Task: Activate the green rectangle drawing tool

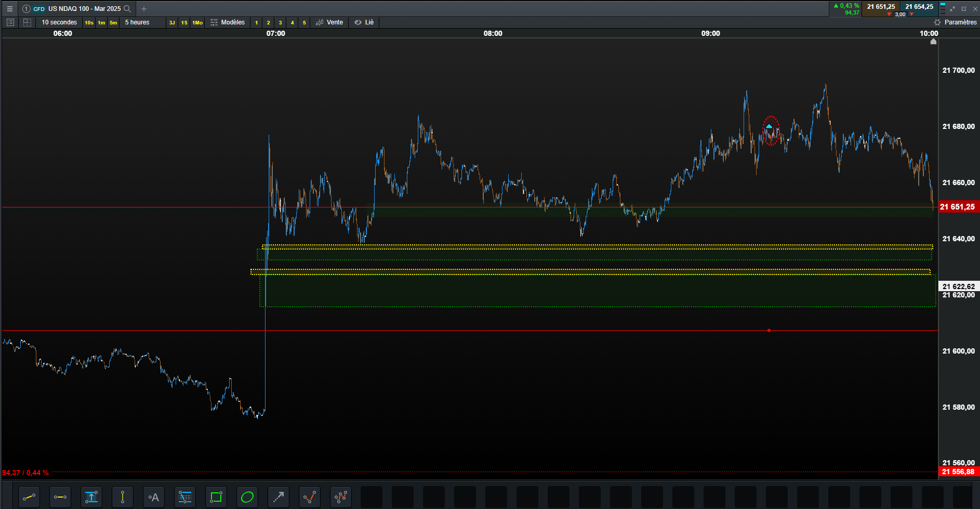Action: tap(216, 498)
